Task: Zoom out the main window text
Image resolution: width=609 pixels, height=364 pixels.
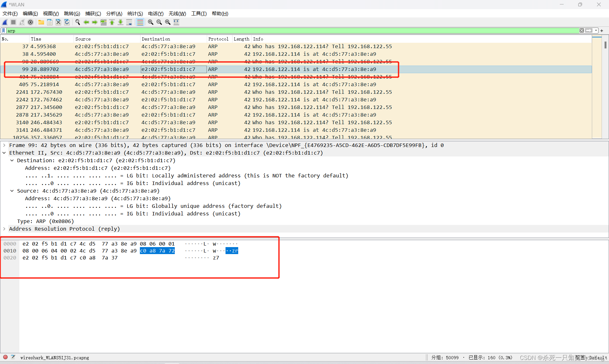Action: [159, 22]
